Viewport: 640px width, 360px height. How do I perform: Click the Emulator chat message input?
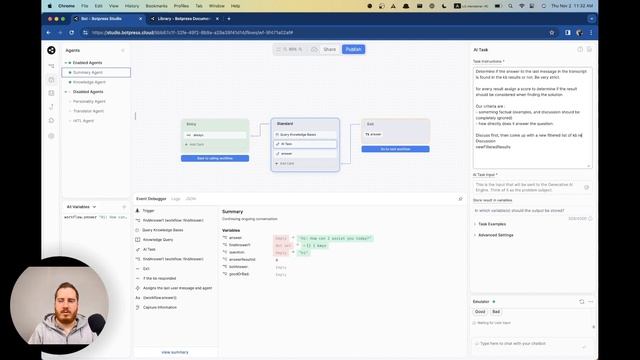point(532,347)
